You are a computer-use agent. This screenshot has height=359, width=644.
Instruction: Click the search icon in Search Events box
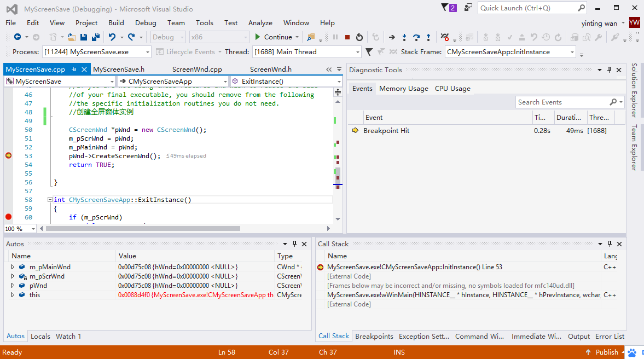click(613, 102)
